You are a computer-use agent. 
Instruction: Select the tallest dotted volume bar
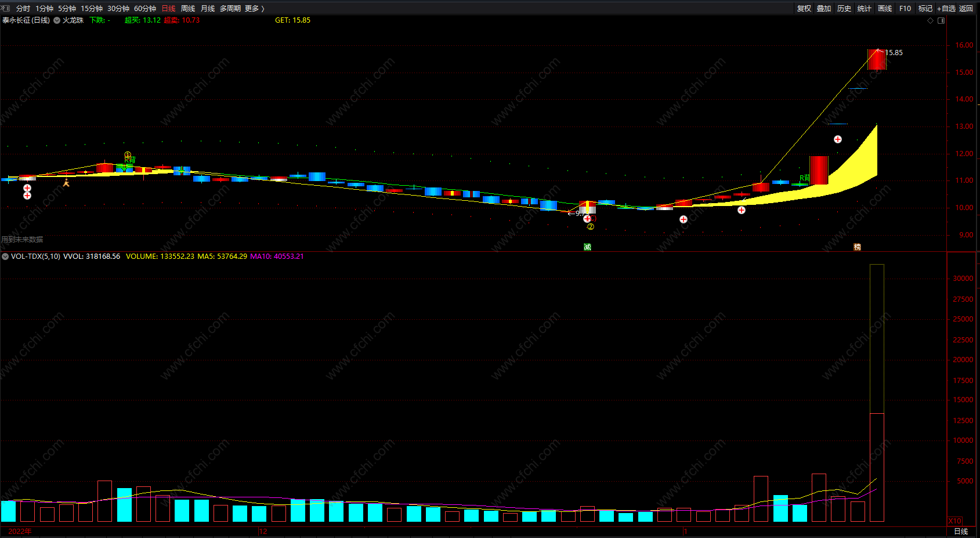(x=877, y=393)
